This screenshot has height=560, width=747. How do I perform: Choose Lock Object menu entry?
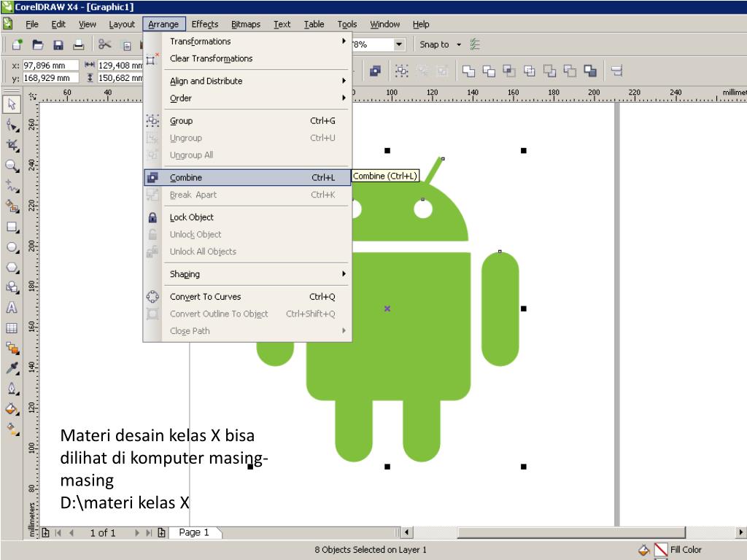click(x=247, y=217)
